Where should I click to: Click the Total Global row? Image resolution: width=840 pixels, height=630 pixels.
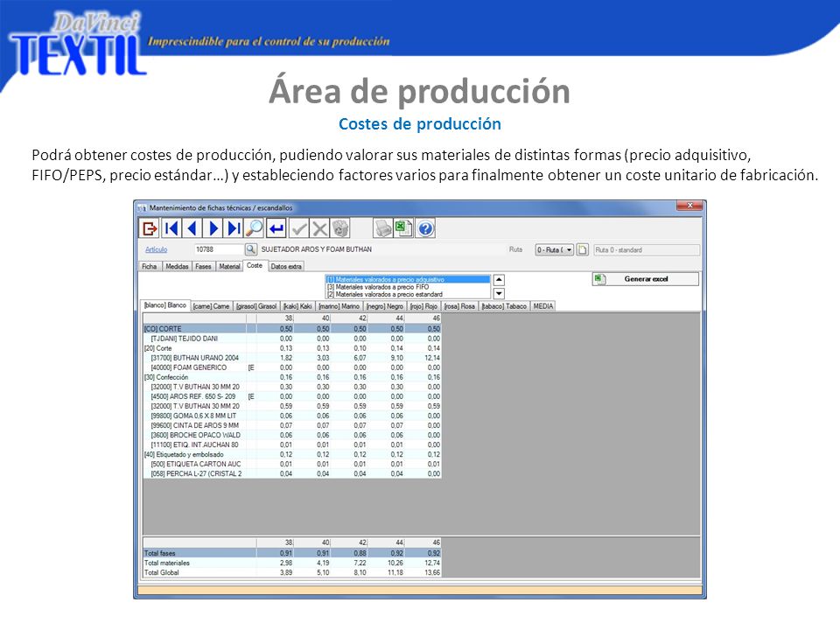pyautogui.click(x=292, y=572)
